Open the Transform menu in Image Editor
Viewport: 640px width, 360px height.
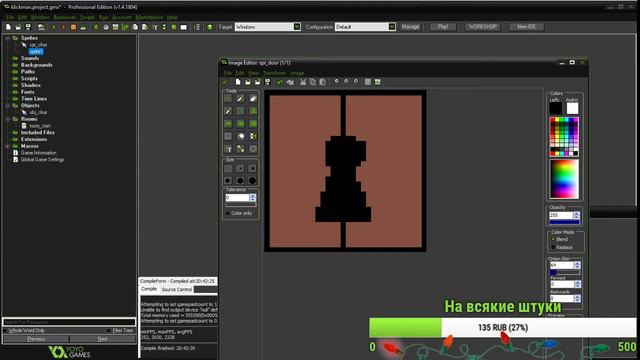coord(274,73)
